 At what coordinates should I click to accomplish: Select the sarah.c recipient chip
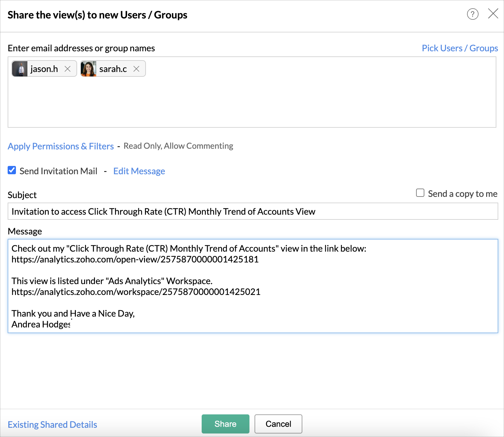pos(113,69)
